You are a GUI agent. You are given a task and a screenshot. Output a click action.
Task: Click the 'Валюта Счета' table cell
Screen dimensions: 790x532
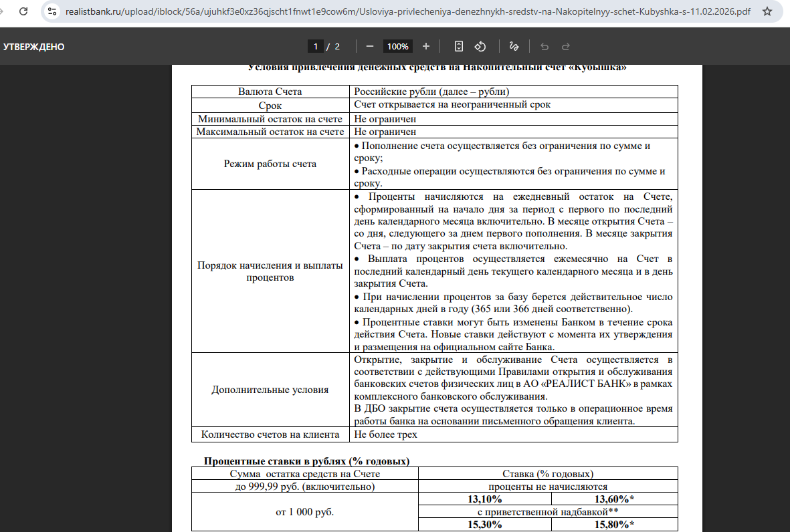click(x=270, y=92)
